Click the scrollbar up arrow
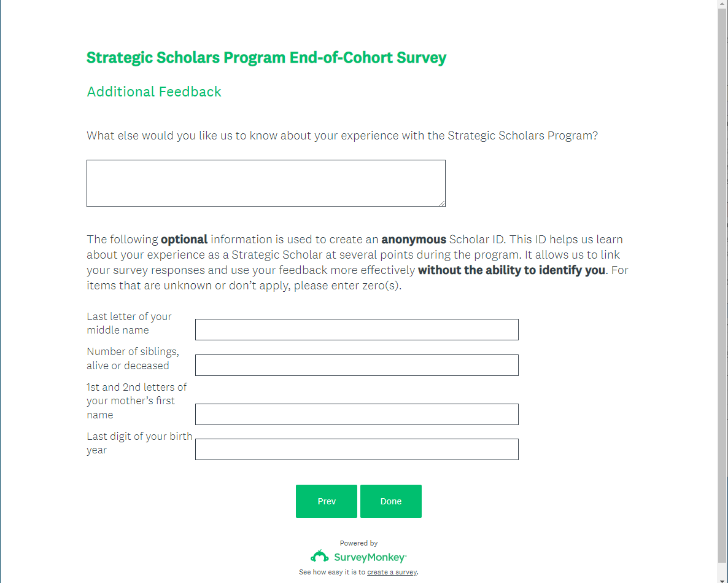 coord(722,4)
